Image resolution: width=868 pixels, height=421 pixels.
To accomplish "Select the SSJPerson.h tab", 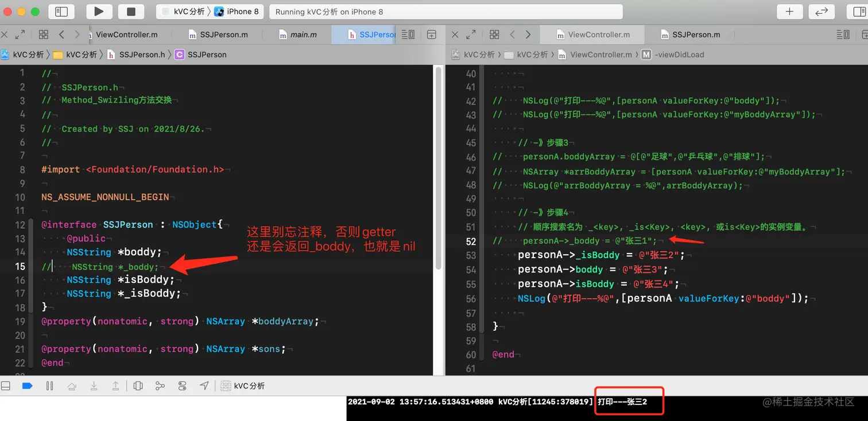I will [x=364, y=34].
